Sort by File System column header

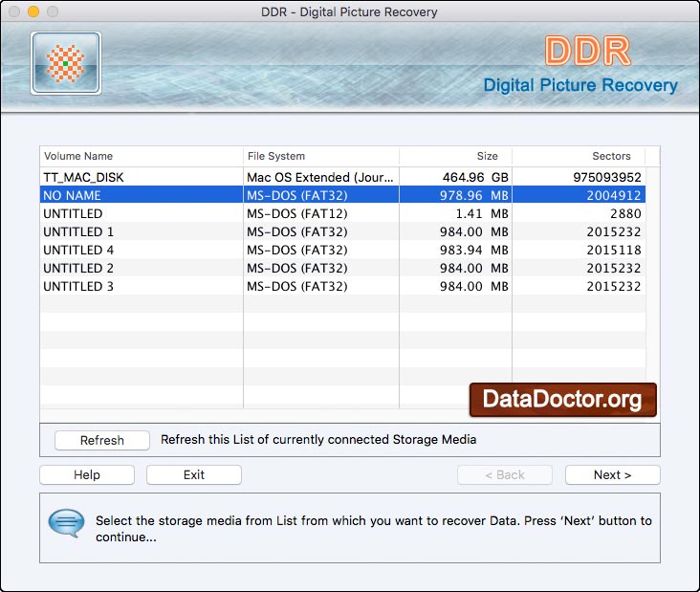(321, 156)
